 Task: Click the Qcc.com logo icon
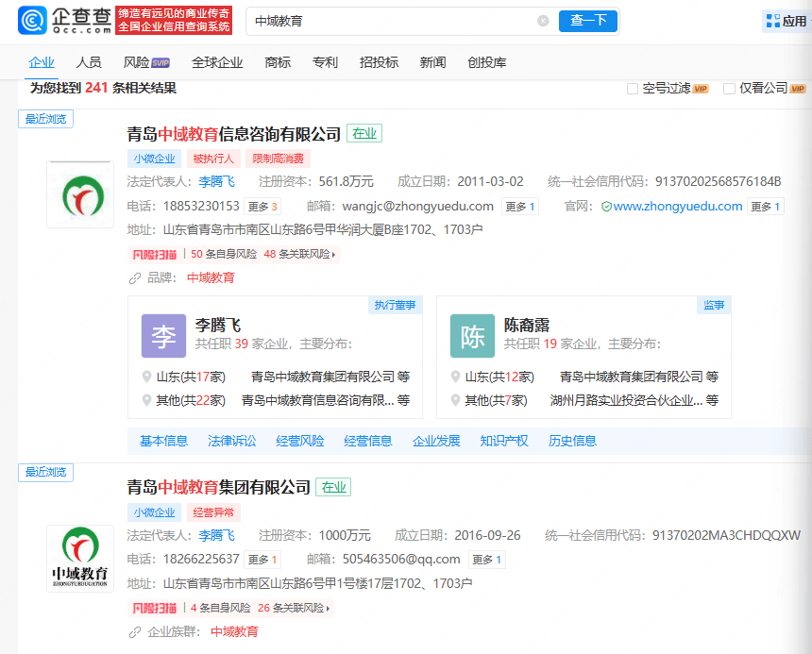(x=32, y=21)
